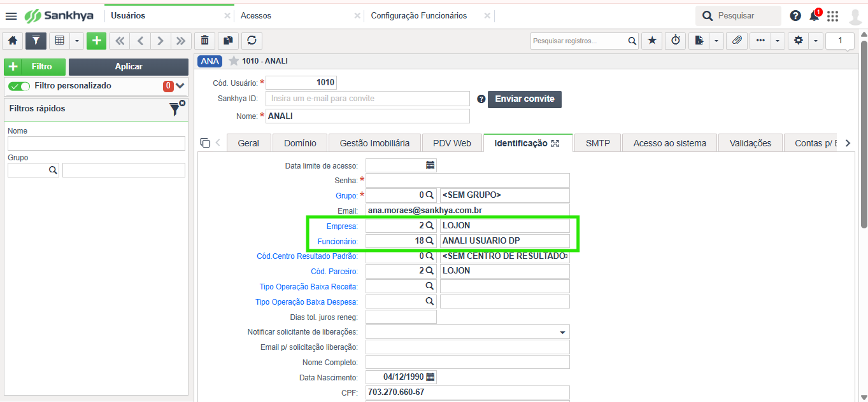Open the settings gear button
The image size is (868, 402).
799,41
